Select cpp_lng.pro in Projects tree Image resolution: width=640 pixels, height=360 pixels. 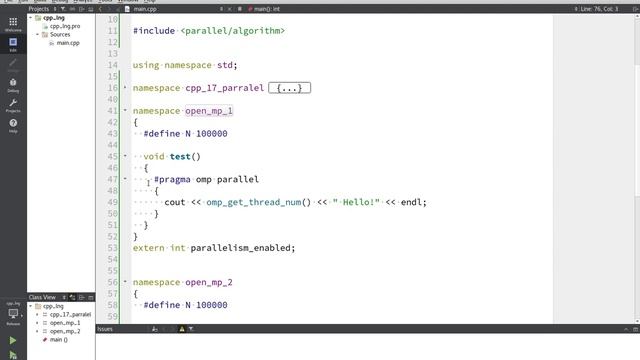coord(65,26)
